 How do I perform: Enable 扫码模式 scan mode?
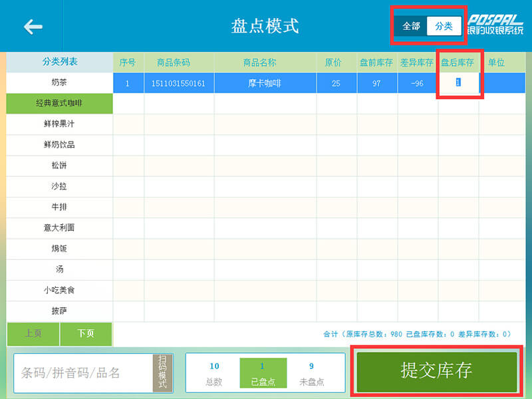162,372
